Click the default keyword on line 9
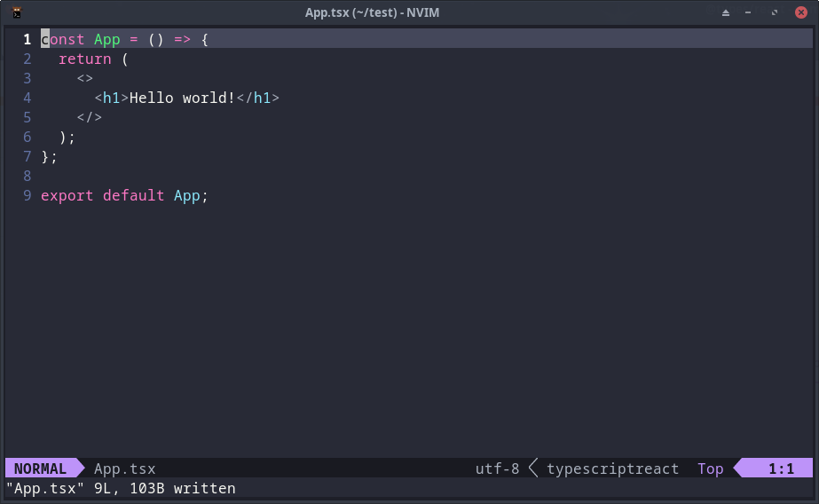This screenshot has width=819, height=504. pos(133,196)
